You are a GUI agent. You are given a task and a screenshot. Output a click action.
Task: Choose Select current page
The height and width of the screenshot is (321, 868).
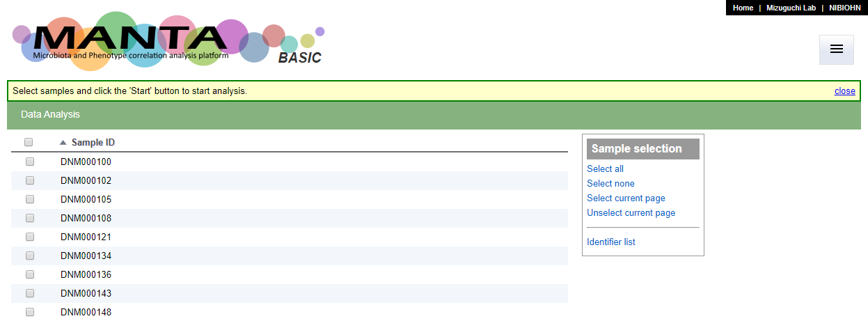pos(626,198)
